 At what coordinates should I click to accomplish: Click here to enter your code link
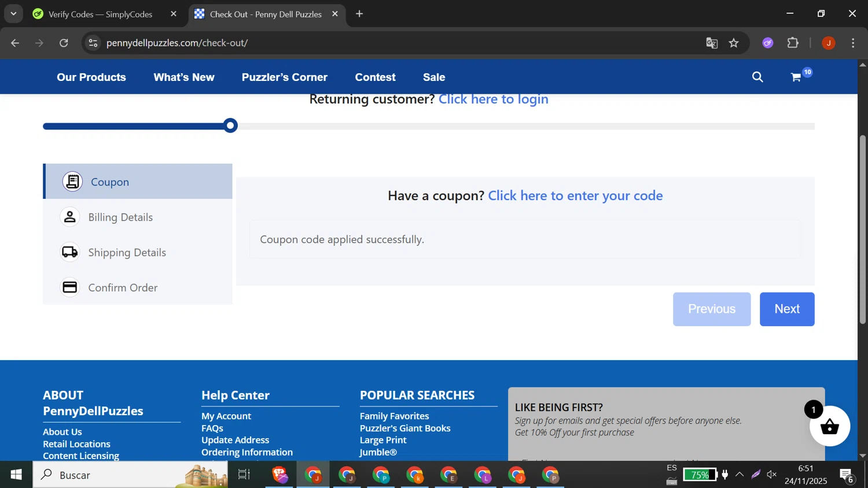575,195
